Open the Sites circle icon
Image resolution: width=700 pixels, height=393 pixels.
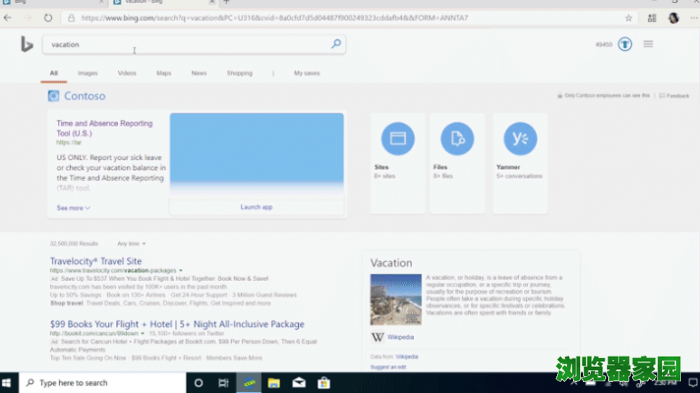click(x=397, y=138)
